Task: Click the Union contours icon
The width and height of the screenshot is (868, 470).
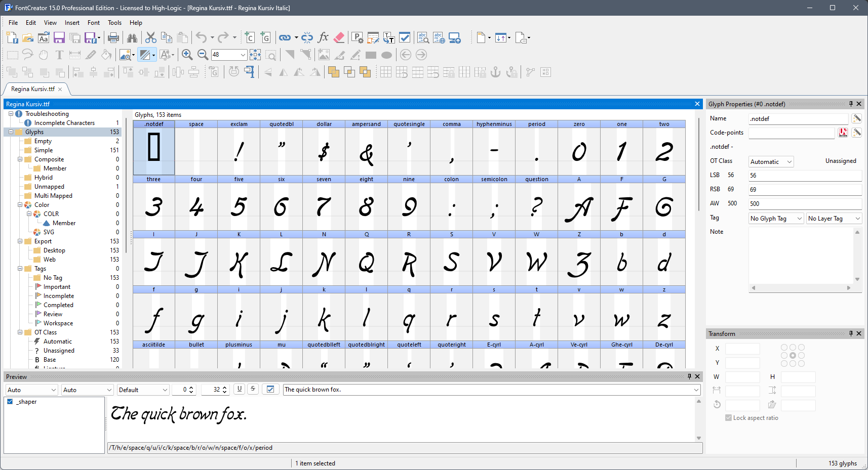Action: [x=334, y=72]
